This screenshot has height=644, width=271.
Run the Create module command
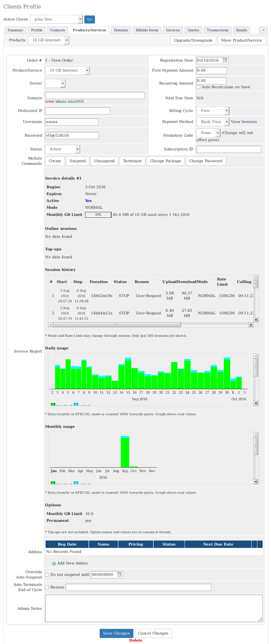tap(55, 161)
